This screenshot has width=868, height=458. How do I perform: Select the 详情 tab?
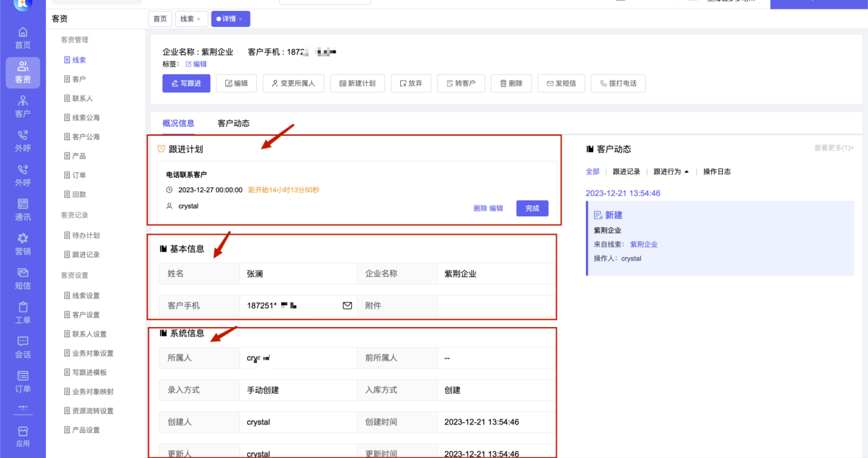coord(229,19)
